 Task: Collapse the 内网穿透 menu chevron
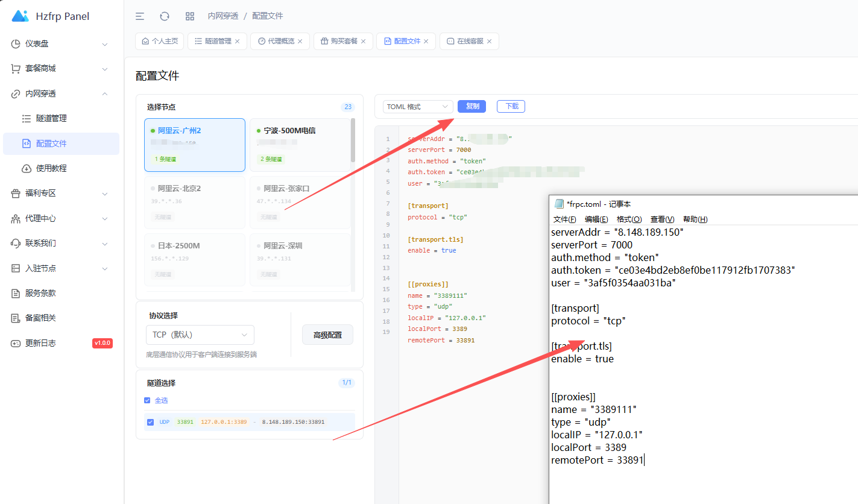coord(105,93)
